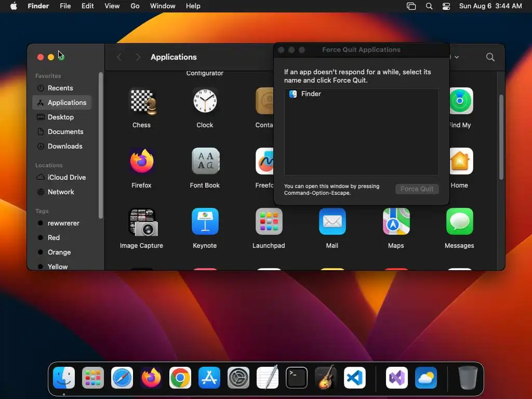Open the Go menu
532x399 pixels.
(135, 6)
